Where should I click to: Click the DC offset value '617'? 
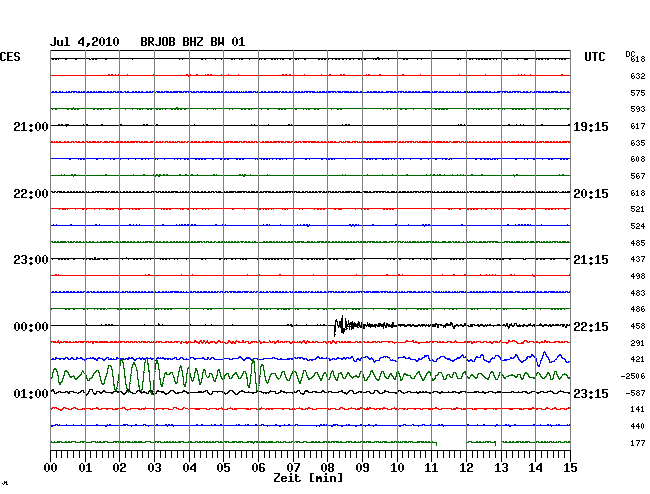(638, 126)
